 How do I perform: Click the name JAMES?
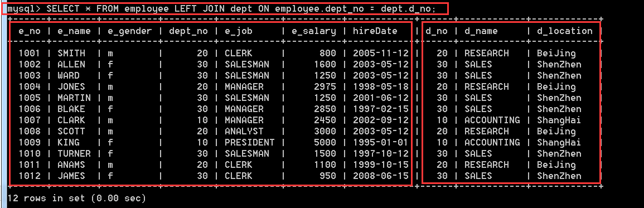click(71, 176)
